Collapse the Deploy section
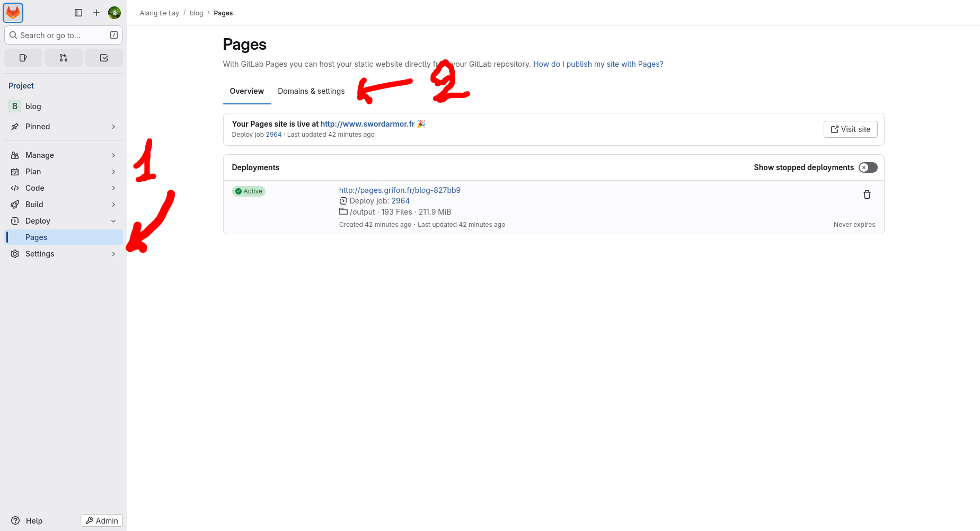980x531 pixels. (63, 221)
